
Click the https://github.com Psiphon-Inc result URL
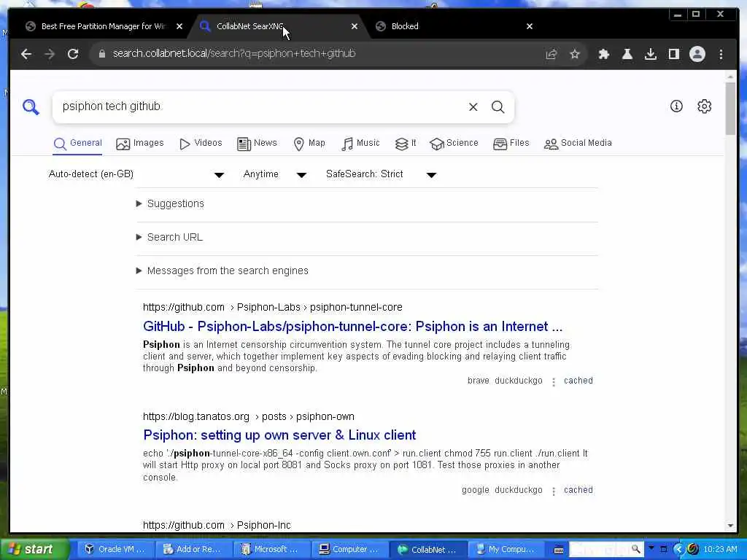[217, 525]
